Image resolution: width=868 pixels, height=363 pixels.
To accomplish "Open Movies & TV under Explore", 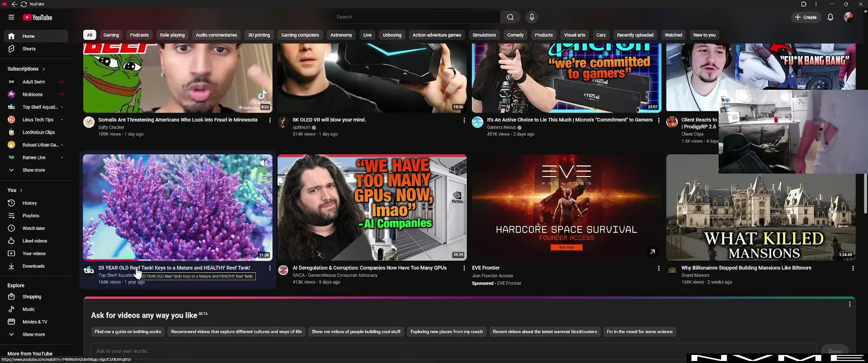I will pyautogui.click(x=36, y=322).
